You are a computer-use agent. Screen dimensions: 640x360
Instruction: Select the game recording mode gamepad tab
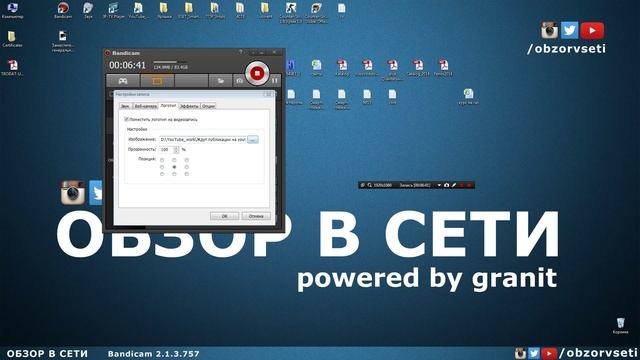point(123,81)
